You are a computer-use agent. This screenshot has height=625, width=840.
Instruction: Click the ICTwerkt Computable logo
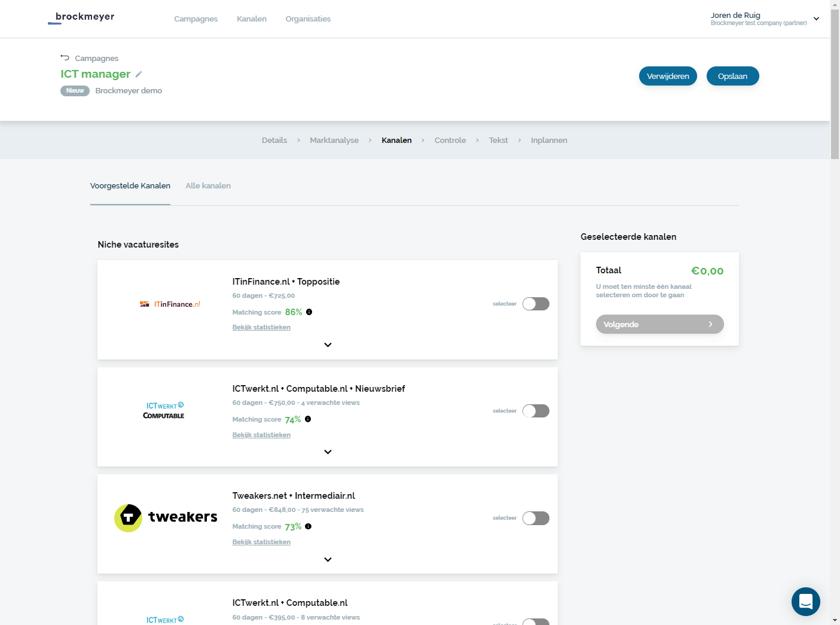tap(164, 410)
